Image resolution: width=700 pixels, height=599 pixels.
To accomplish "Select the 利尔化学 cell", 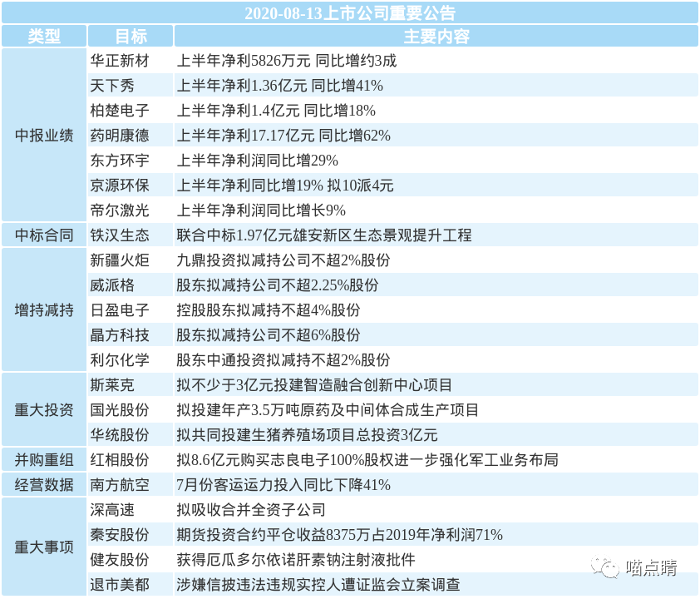I will tap(131, 360).
